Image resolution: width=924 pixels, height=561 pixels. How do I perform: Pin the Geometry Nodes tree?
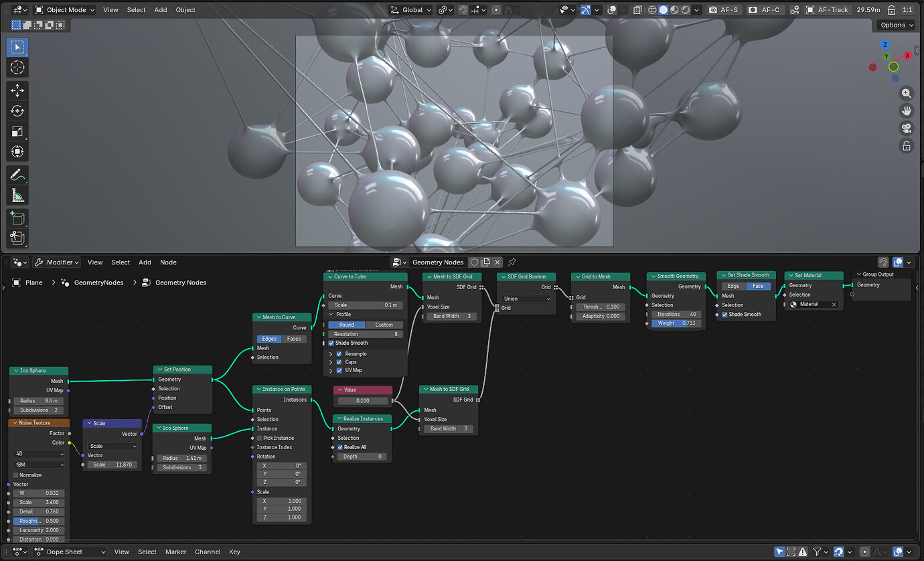point(512,262)
